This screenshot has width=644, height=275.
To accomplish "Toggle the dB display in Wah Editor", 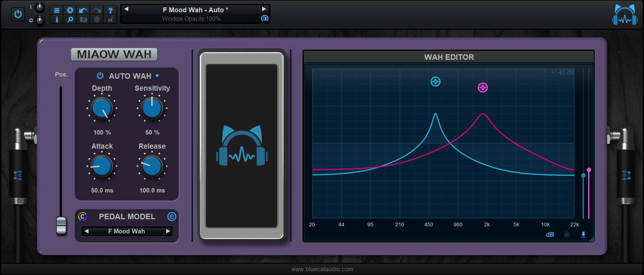I will [x=550, y=234].
